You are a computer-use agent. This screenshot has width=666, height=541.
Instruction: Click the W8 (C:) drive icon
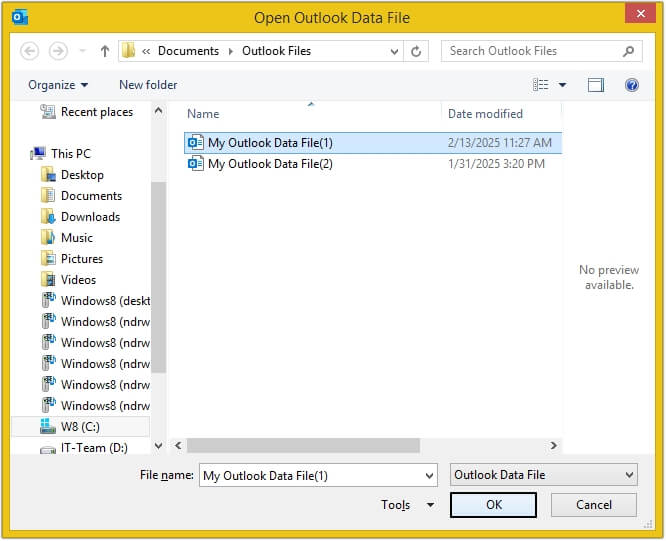pos(48,426)
